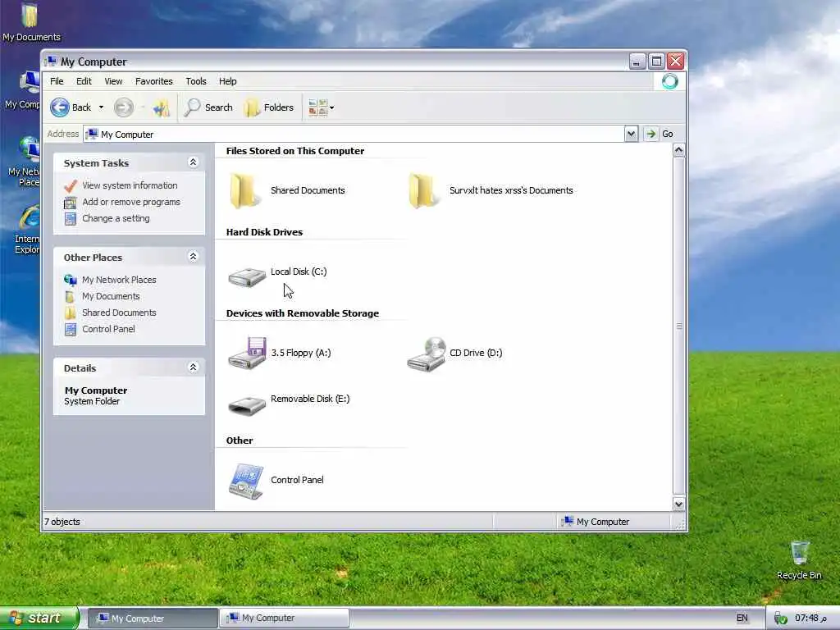
Task: Click the Add or remove programs icon
Action: 71,203
